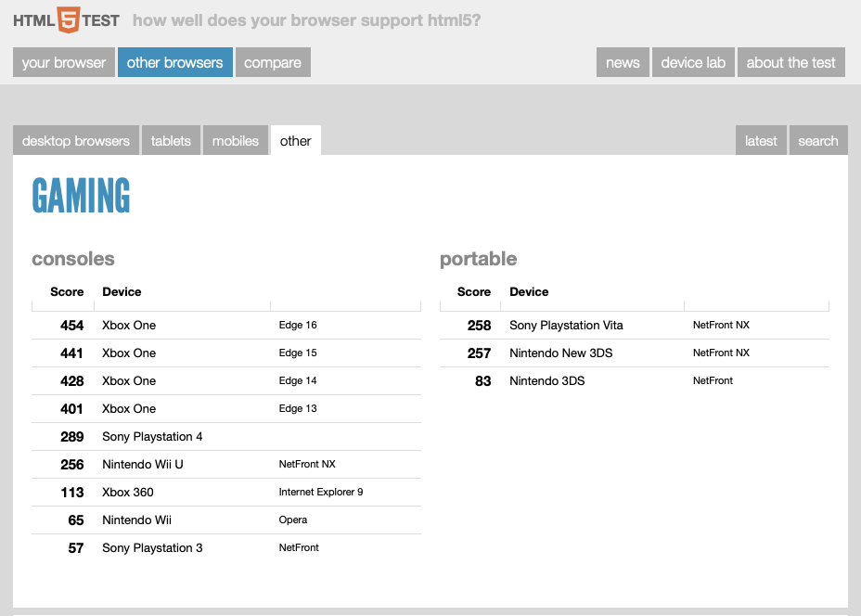The height and width of the screenshot is (616, 861).
Task: Click the portable section heading
Action: coord(478,259)
